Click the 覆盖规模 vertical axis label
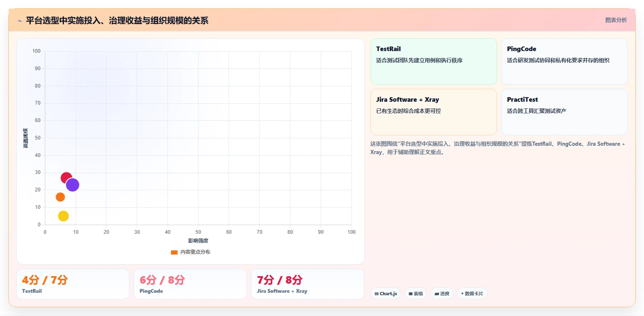This screenshot has width=644, height=316. coord(25,138)
